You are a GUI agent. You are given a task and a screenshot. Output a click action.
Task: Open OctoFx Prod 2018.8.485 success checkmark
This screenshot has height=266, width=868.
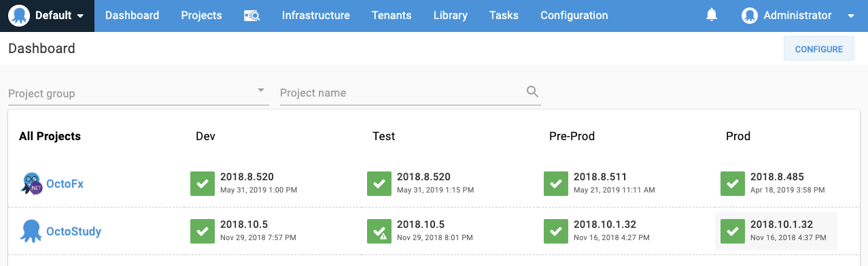[732, 184]
